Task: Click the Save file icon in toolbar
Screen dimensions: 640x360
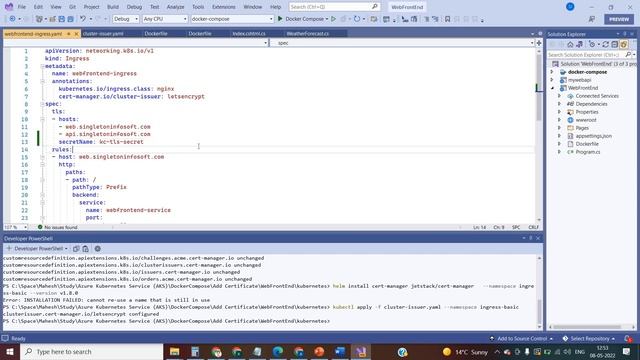Action: point(62,19)
